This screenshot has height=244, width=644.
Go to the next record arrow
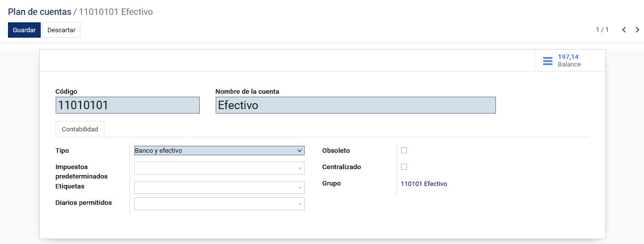pos(638,30)
